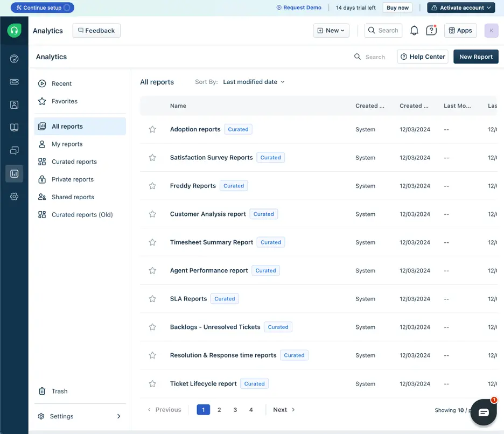Viewport: 504px width, 434px height.
Task: Open the Sort By last modified date dropdown
Action: (x=254, y=82)
